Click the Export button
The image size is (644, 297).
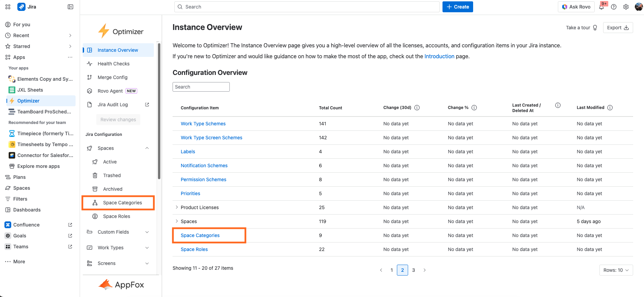[617, 28]
